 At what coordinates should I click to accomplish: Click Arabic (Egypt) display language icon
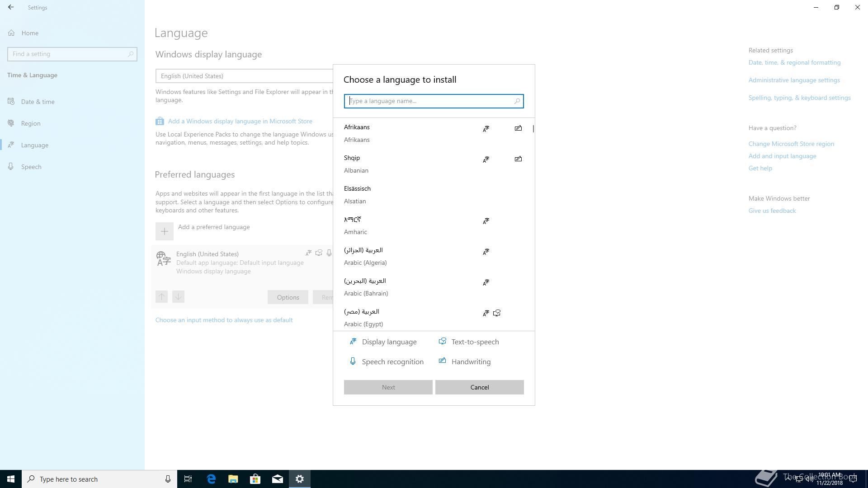click(x=486, y=313)
